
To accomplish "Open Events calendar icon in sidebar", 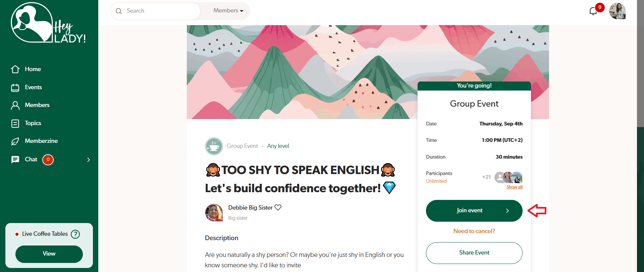I will (15, 88).
